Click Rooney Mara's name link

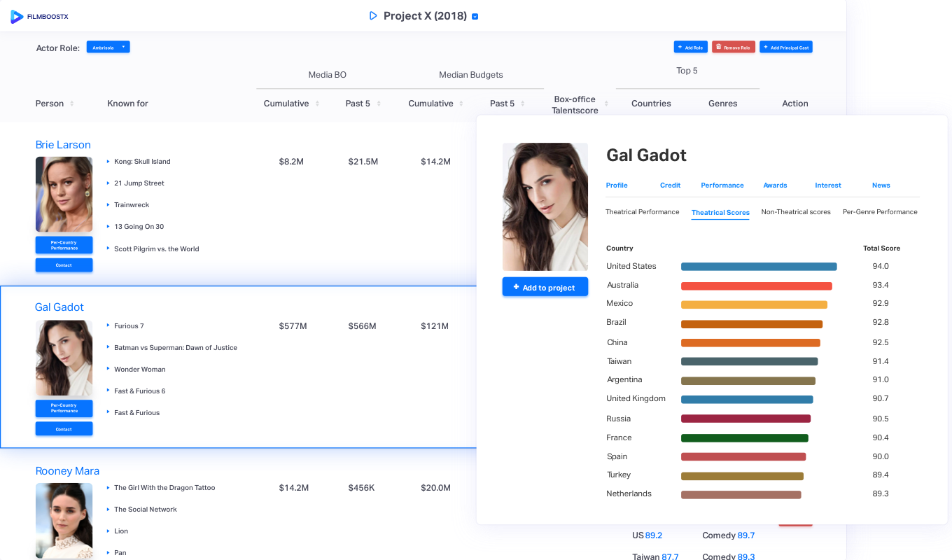pyautogui.click(x=67, y=471)
